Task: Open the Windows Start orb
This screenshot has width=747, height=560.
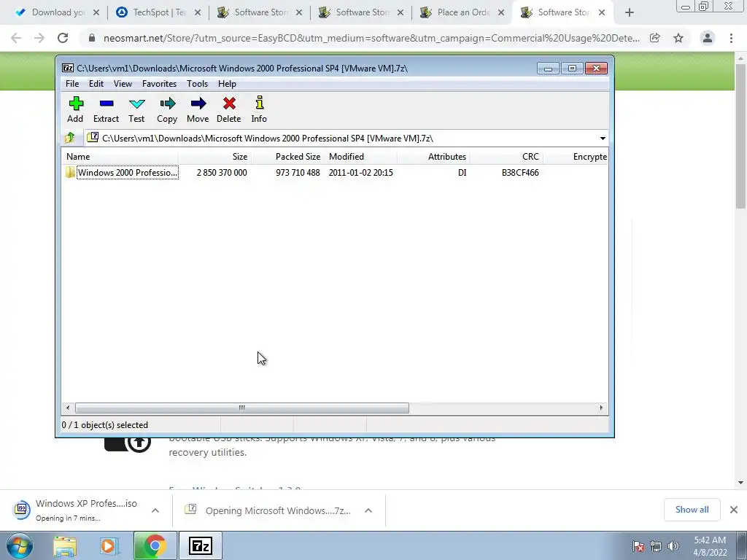Action: [20, 545]
